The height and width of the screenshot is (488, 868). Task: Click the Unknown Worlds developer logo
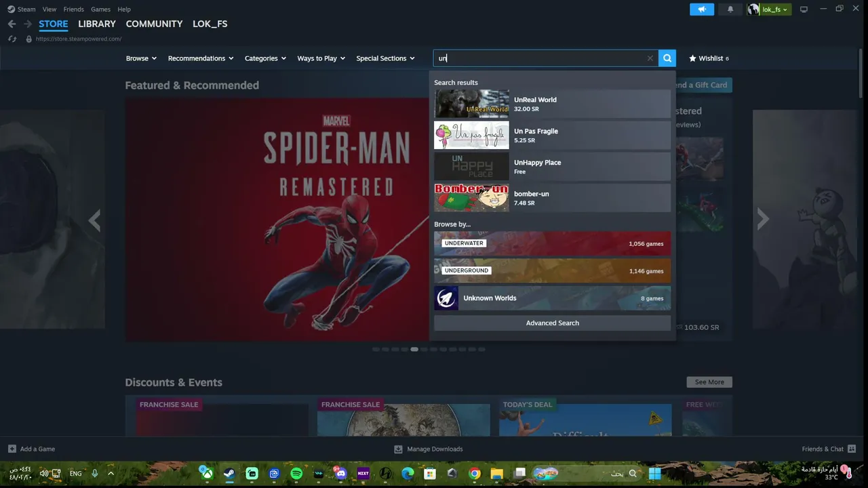446,298
